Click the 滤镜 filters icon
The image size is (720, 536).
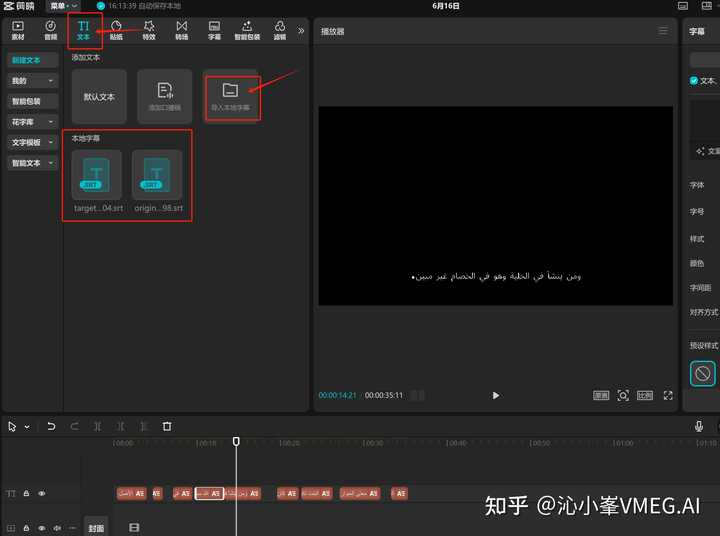(279, 29)
